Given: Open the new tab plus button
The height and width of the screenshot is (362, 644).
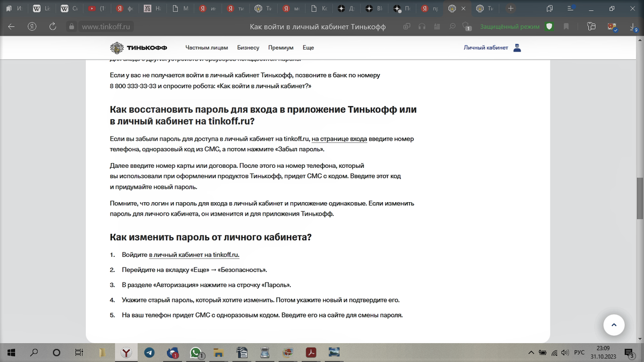Looking at the screenshot, I should coord(510,9).
